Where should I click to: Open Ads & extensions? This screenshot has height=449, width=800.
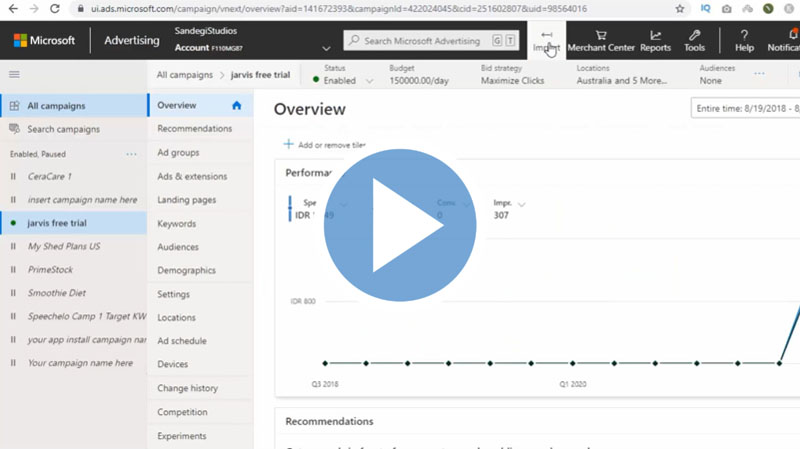[192, 176]
